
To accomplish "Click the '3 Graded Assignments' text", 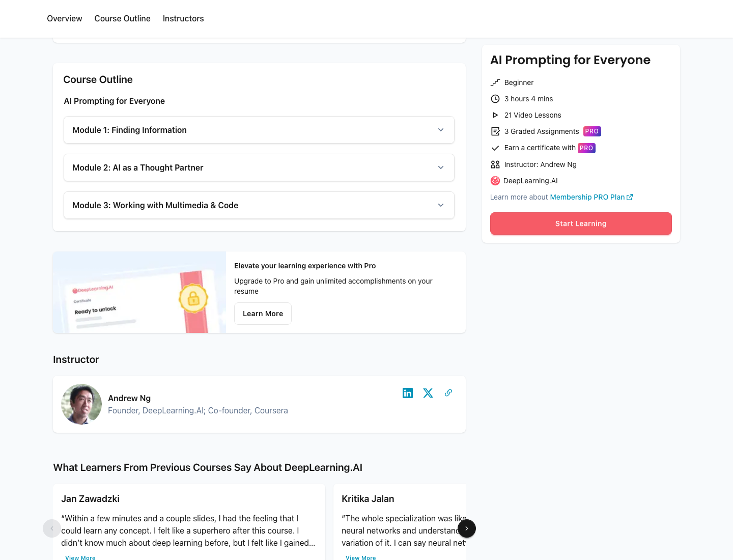I will [x=542, y=131].
